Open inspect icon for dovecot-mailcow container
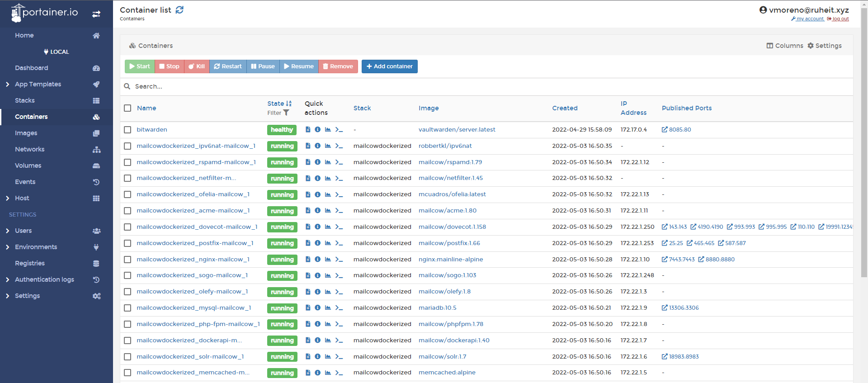The image size is (868, 383). tap(318, 227)
